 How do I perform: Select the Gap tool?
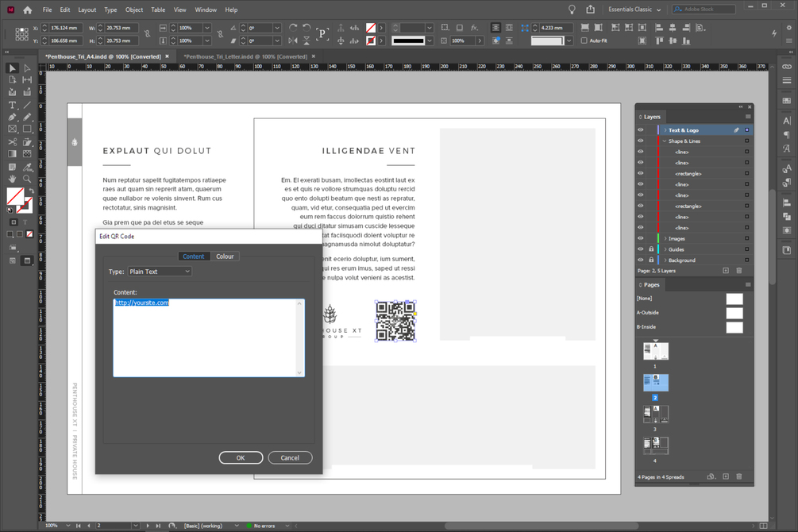[x=27, y=80]
